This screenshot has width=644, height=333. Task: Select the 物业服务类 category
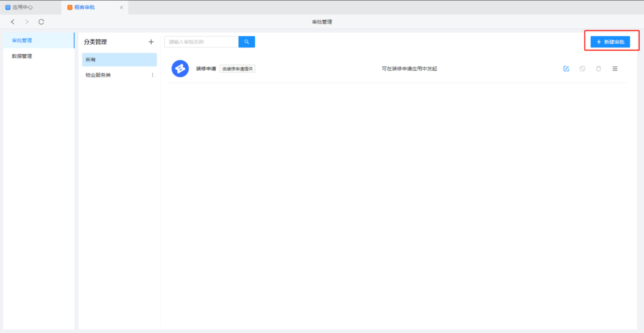98,75
